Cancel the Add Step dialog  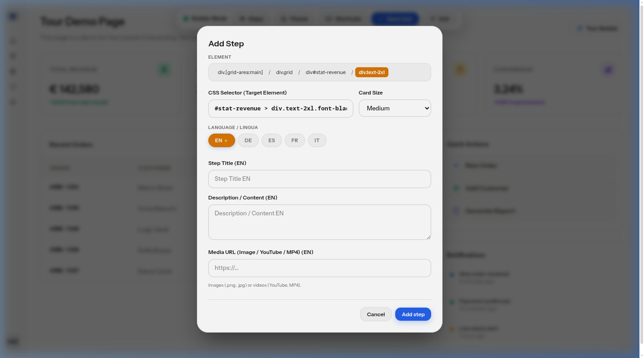tap(376, 314)
